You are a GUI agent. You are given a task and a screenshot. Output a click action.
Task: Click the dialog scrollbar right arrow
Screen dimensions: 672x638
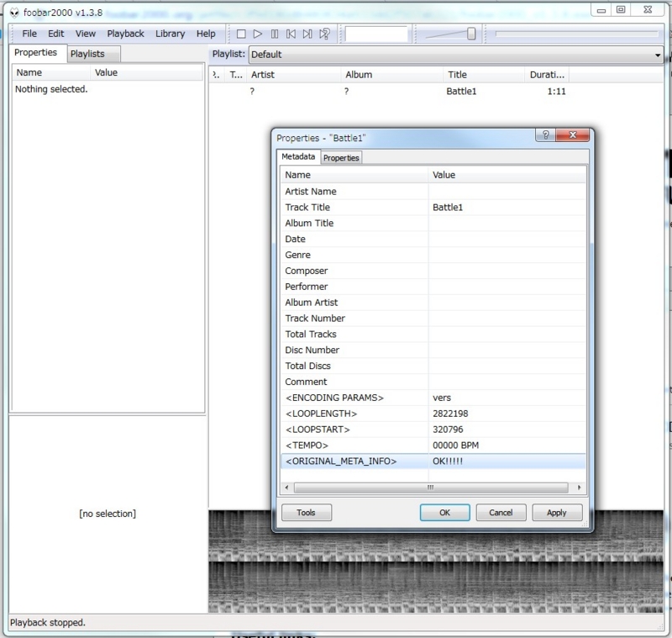pos(579,488)
